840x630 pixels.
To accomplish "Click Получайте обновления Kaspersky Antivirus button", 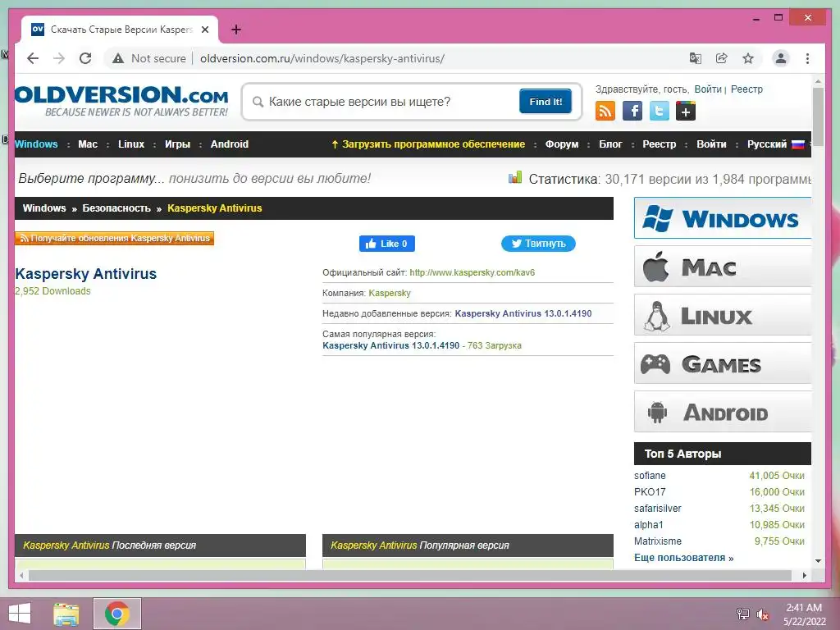I will [114, 238].
